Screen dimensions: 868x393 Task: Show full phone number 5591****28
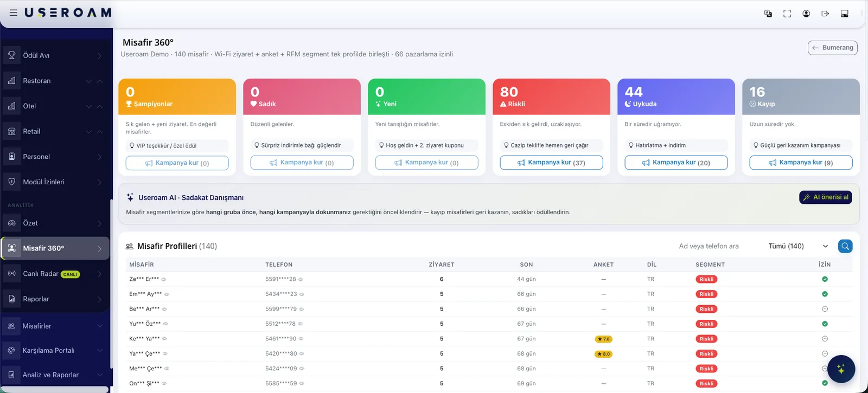(x=301, y=279)
